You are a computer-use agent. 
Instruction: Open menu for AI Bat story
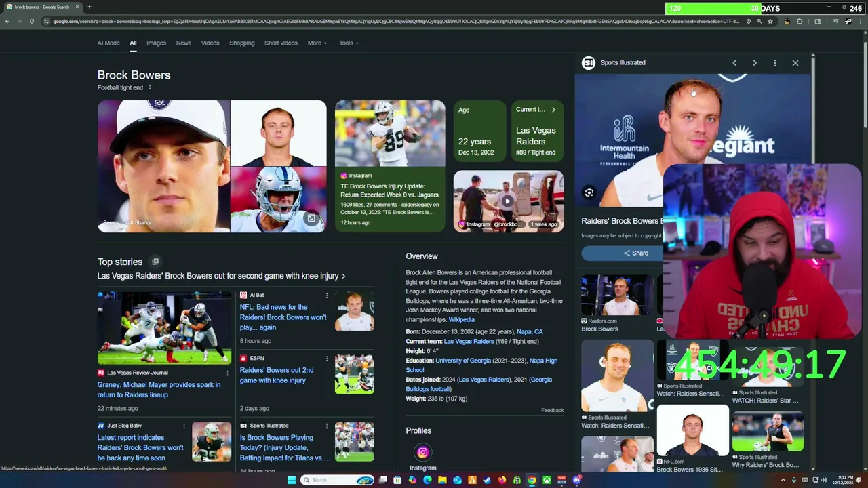coord(326,296)
